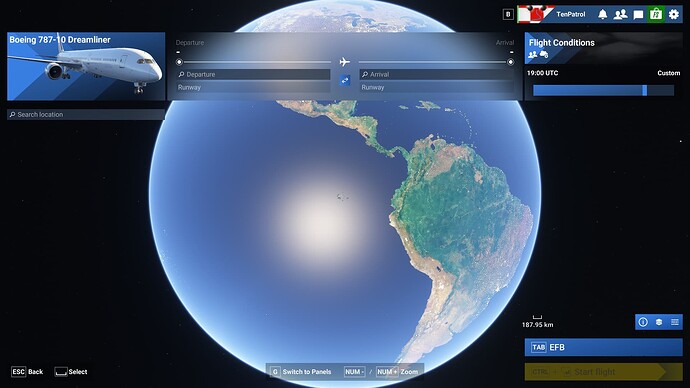Open the friends list icon
This screenshot has height=388, width=690.
click(620, 15)
